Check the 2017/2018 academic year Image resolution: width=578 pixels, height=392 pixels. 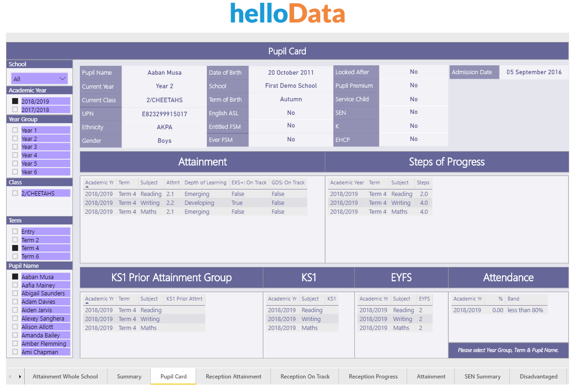[14, 110]
